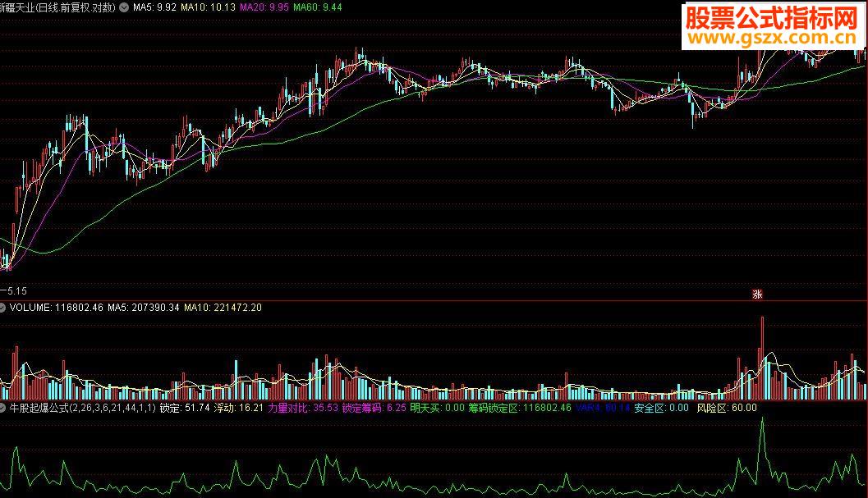Click the 筹码锁定区: 116802.46 value
The width and height of the screenshot is (868, 498).
click(520, 408)
